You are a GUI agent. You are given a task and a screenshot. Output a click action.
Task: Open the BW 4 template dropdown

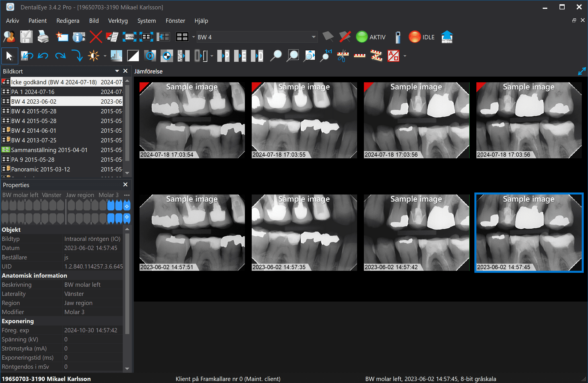(314, 37)
